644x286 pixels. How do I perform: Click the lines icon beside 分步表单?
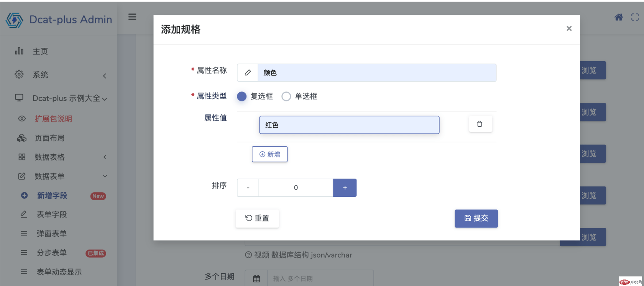[24, 253]
